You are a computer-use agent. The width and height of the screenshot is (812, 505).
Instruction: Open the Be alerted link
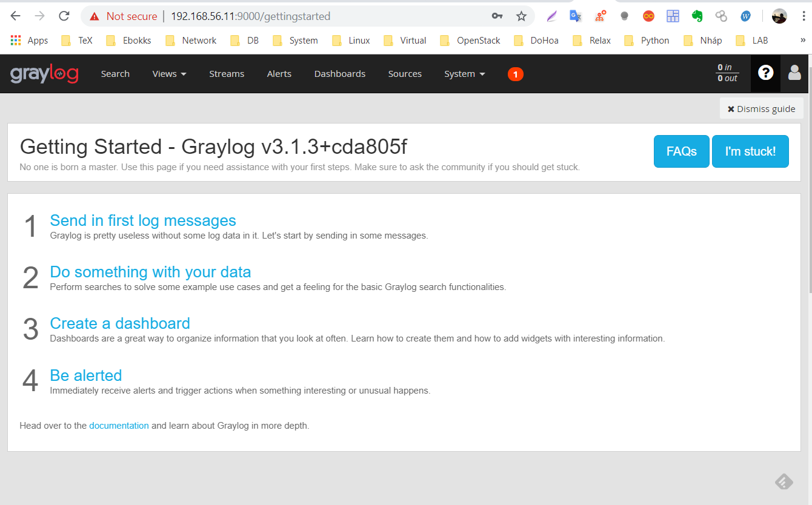86,375
